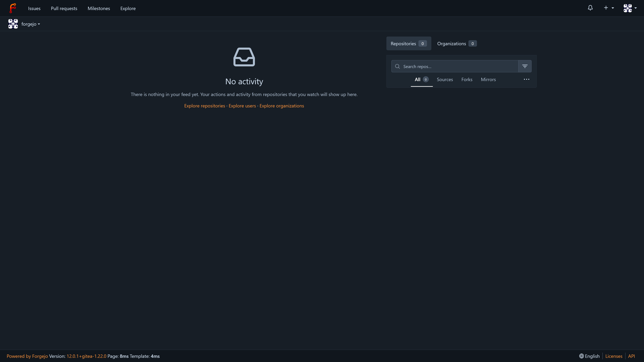Click the forgejo avatar beside context switcher
Viewport: 644px width, 362px height.
(13, 24)
